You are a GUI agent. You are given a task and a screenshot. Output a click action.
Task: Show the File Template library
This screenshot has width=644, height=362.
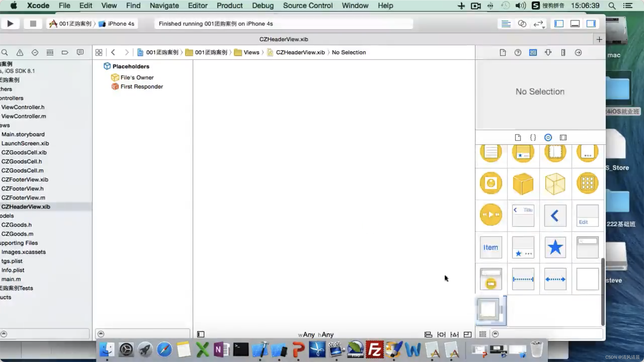coord(518,138)
